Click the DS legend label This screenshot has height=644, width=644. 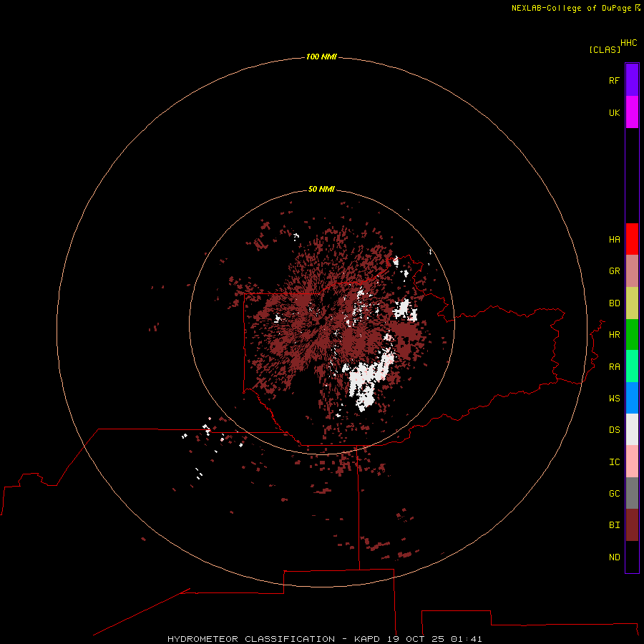click(614, 430)
